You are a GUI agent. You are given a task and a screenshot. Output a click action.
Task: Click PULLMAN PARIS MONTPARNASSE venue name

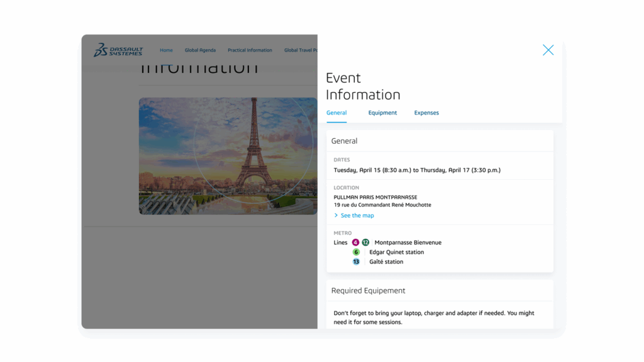[375, 197]
